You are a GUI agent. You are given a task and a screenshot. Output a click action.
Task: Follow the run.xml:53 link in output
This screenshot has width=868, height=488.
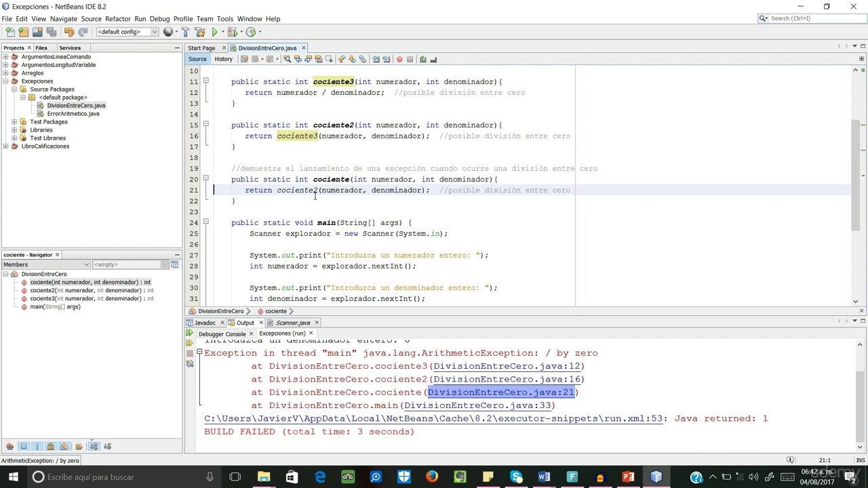[x=433, y=418]
